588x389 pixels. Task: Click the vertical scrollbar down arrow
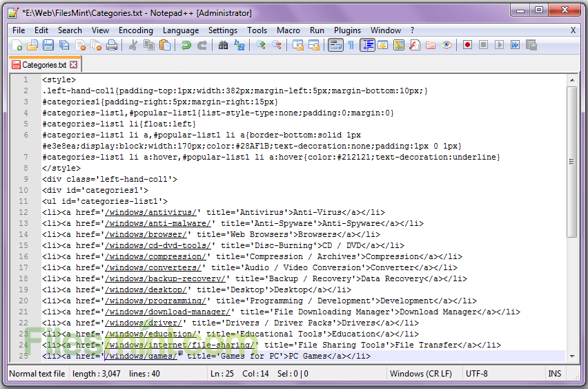(x=571, y=355)
